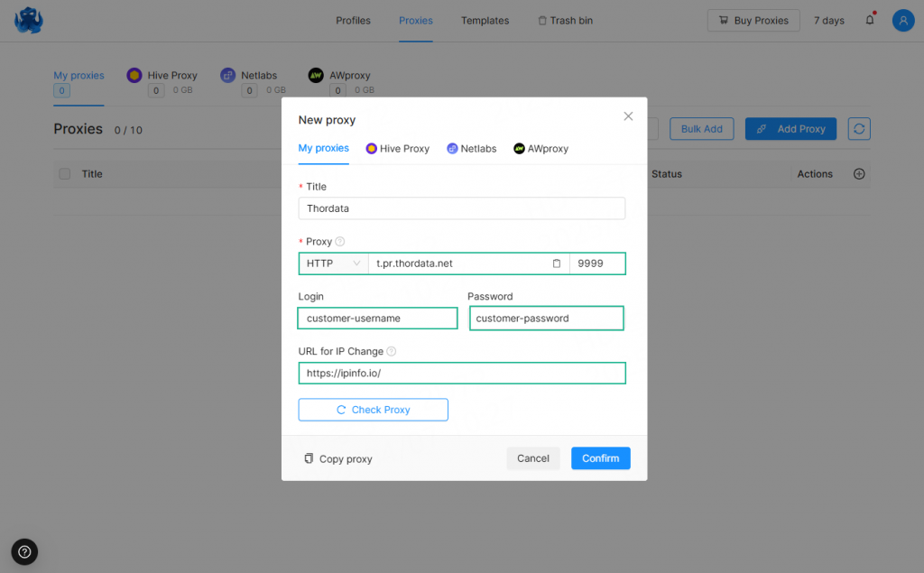The image size is (924, 573).
Task: Open the Templates page
Action: [x=485, y=21]
